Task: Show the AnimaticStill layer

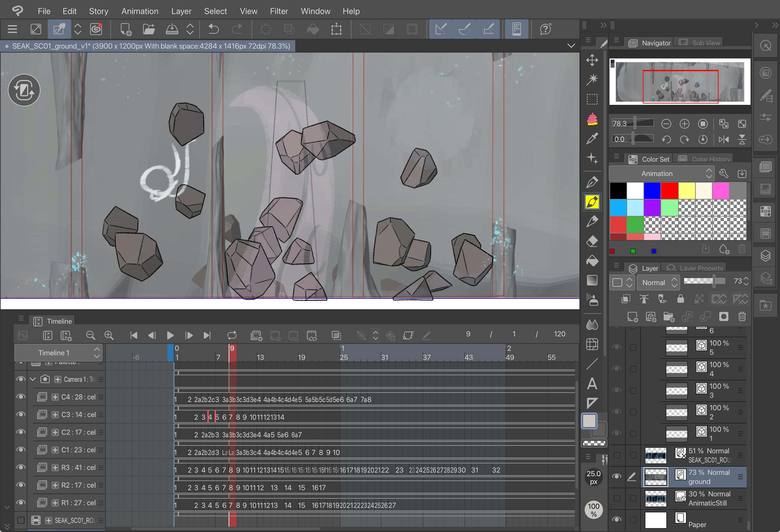Action: tap(617, 498)
